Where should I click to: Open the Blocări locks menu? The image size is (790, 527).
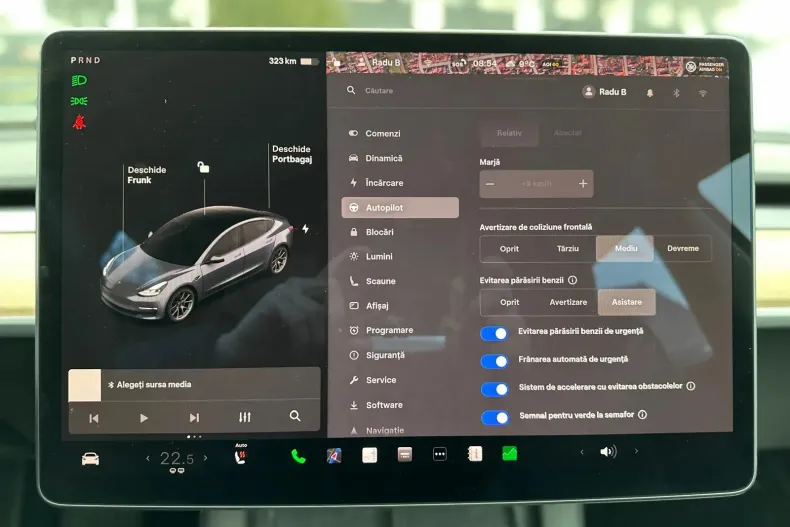click(x=372, y=232)
